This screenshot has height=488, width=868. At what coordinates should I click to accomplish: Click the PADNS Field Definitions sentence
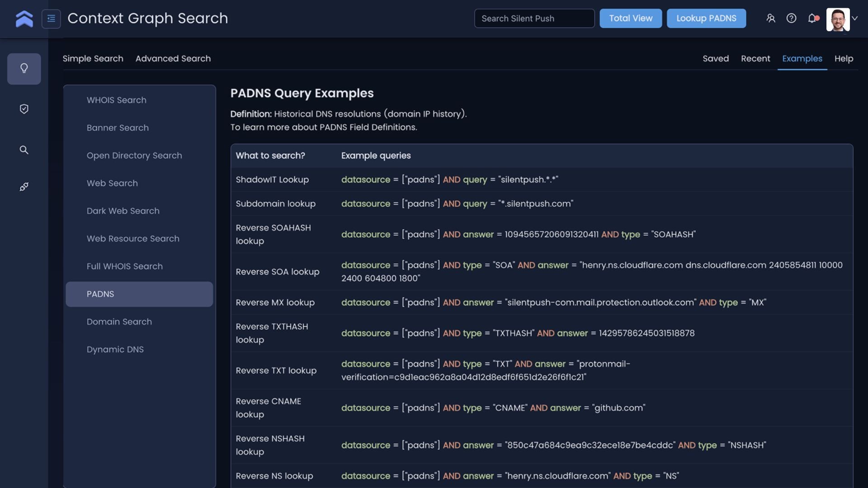(x=324, y=127)
